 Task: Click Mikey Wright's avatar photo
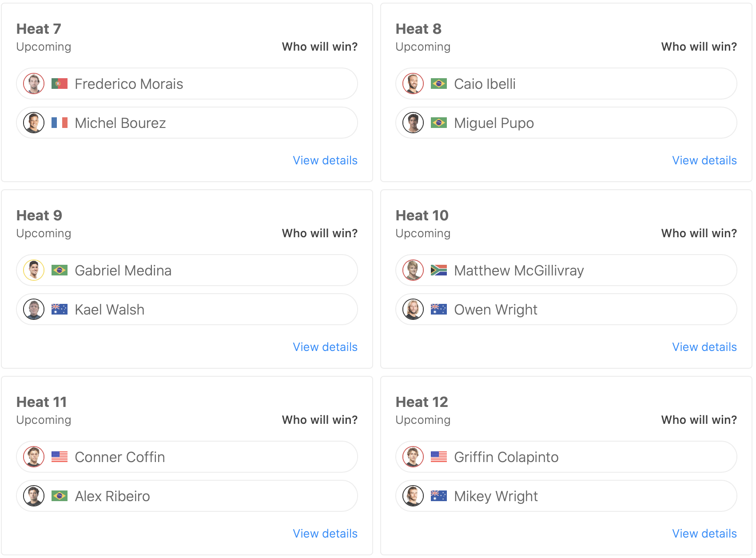coord(413,496)
